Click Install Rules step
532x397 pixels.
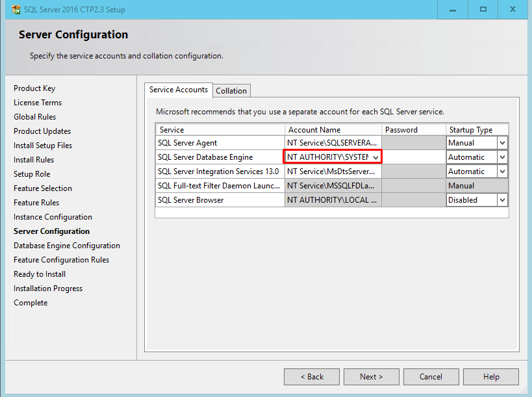[34, 159]
